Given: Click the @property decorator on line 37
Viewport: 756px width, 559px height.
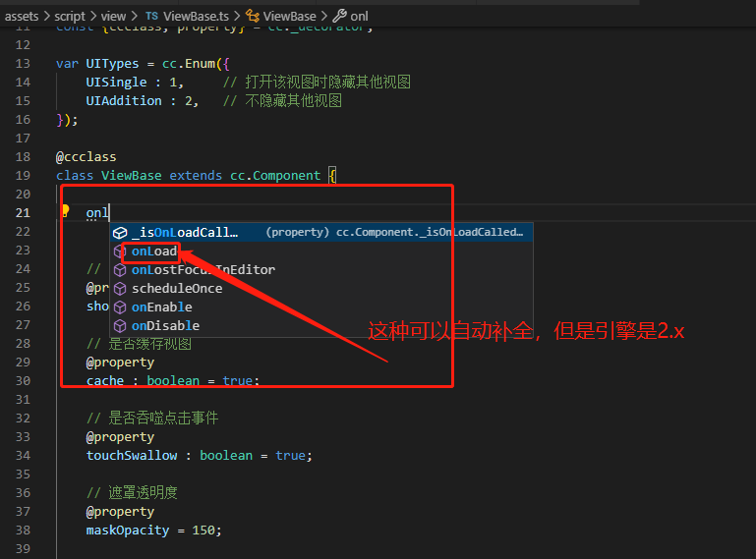Looking at the screenshot, I should 120,512.
